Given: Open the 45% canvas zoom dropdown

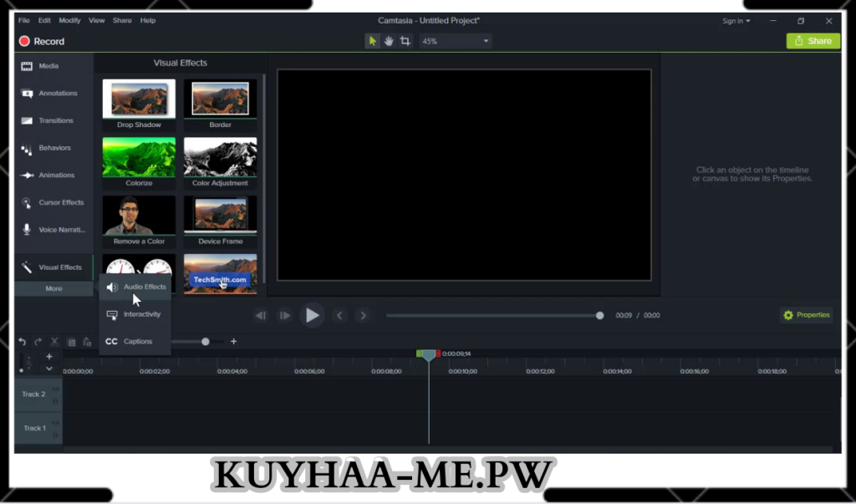Looking at the screenshot, I should click(456, 41).
